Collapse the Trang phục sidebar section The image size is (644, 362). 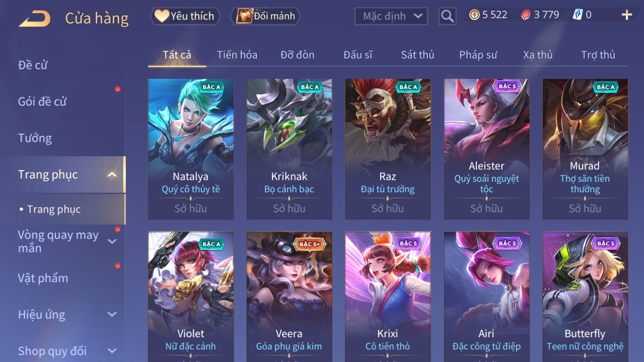point(112,174)
